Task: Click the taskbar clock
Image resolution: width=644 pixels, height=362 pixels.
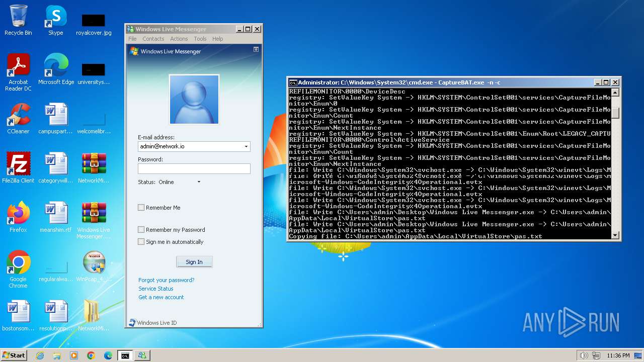Action: click(618, 355)
